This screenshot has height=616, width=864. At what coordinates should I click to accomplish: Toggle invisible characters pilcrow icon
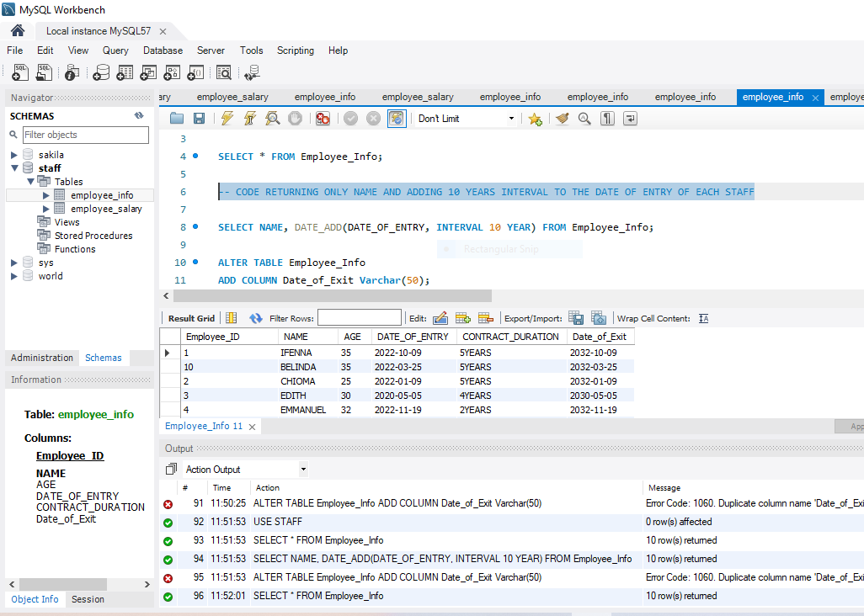(x=607, y=119)
